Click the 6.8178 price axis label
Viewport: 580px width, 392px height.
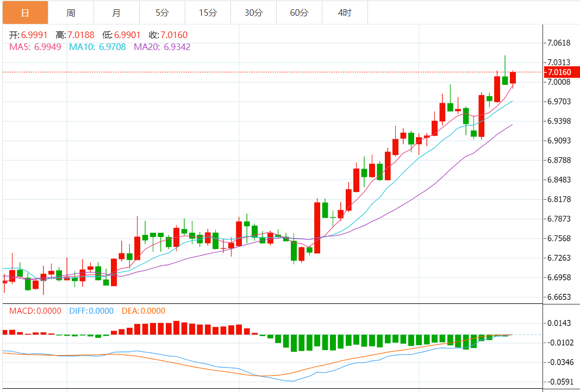point(559,200)
